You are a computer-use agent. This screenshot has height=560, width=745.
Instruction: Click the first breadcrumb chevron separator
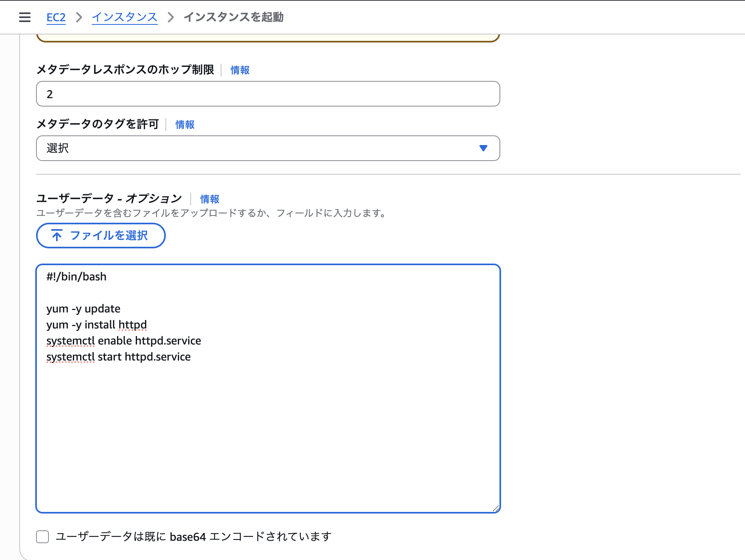[79, 17]
